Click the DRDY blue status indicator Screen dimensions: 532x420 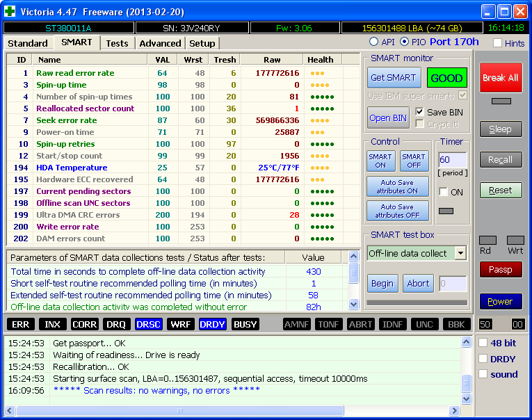point(212,325)
